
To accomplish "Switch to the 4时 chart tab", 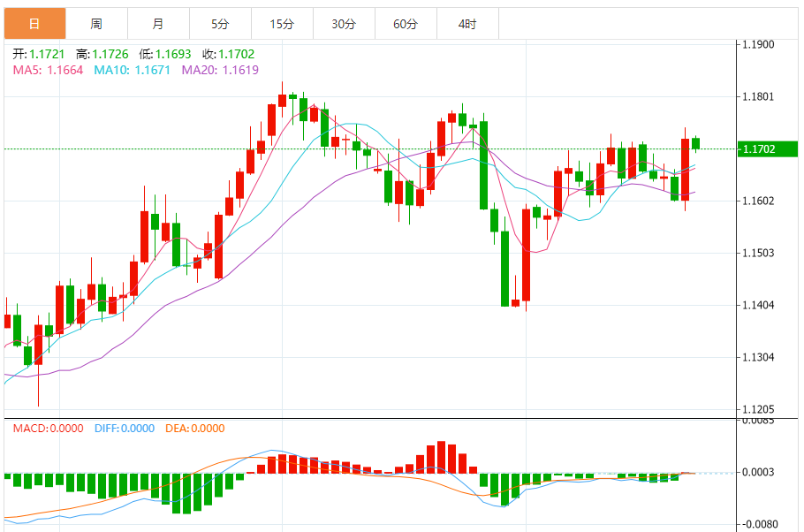I will [467, 24].
